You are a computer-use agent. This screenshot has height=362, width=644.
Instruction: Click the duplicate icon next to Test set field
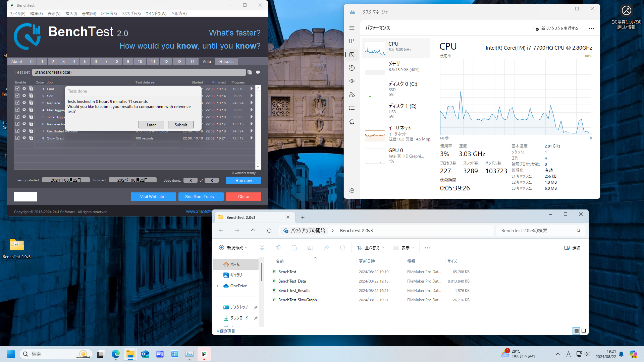(250, 72)
